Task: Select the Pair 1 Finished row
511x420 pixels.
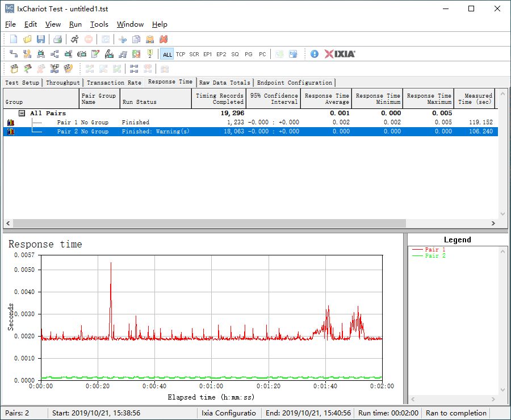Action: pyautogui.click(x=250, y=123)
